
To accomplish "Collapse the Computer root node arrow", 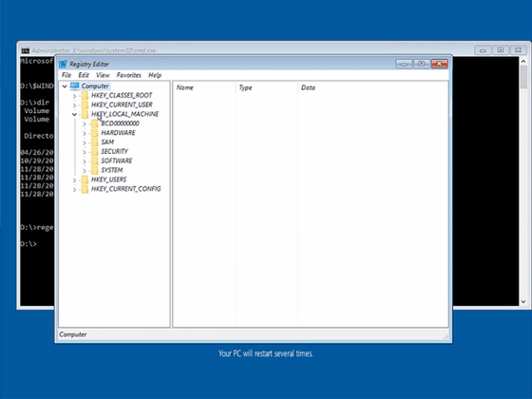I will [65, 86].
